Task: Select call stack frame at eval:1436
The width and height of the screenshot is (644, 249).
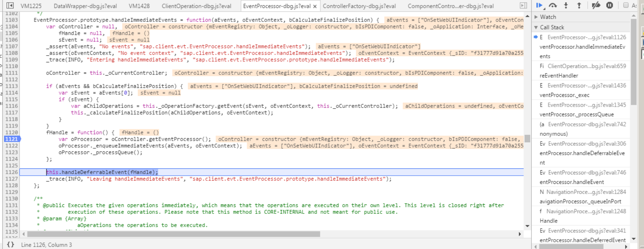Action: click(x=582, y=90)
